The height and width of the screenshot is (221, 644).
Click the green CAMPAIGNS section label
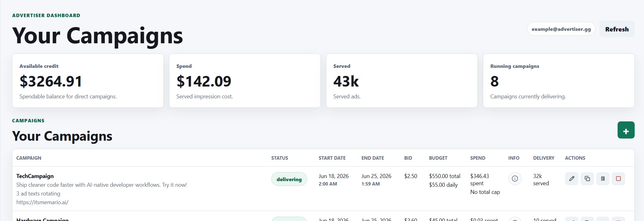coord(28,121)
